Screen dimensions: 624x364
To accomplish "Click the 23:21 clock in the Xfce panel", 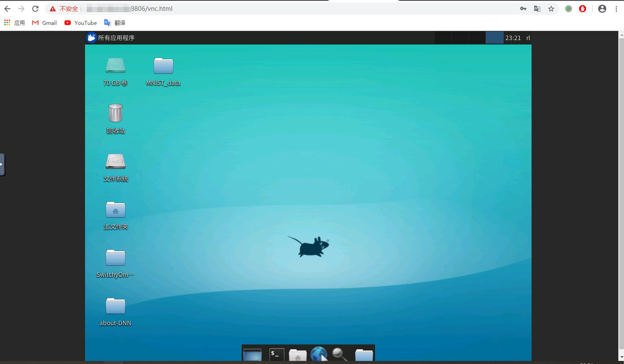I will pyautogui.click(x=513, y=38).
